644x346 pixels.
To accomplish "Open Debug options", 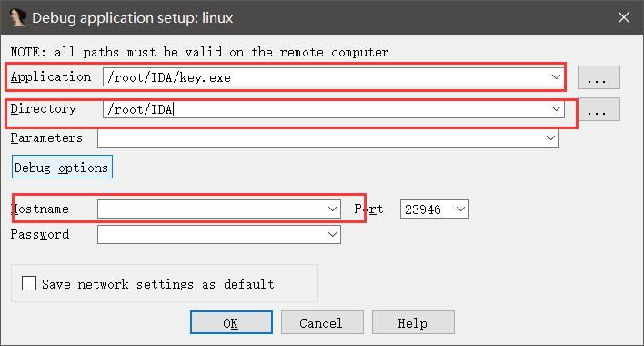I will (62, 167).
